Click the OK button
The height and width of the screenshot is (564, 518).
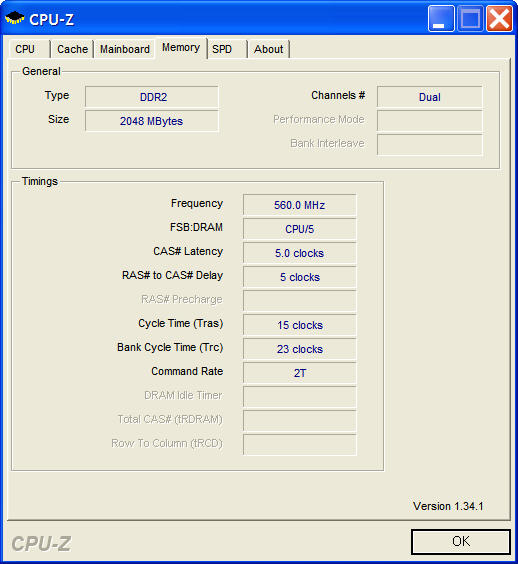point(461,541)
